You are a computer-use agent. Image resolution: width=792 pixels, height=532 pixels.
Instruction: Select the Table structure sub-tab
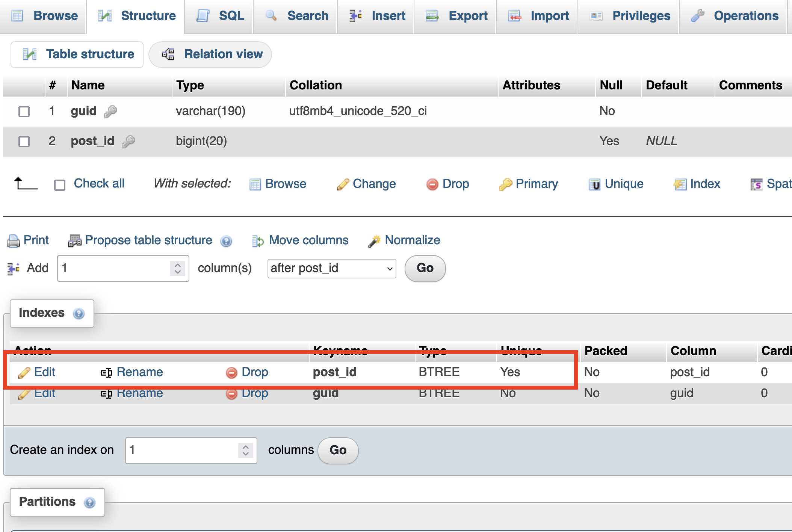coord(77,54)
